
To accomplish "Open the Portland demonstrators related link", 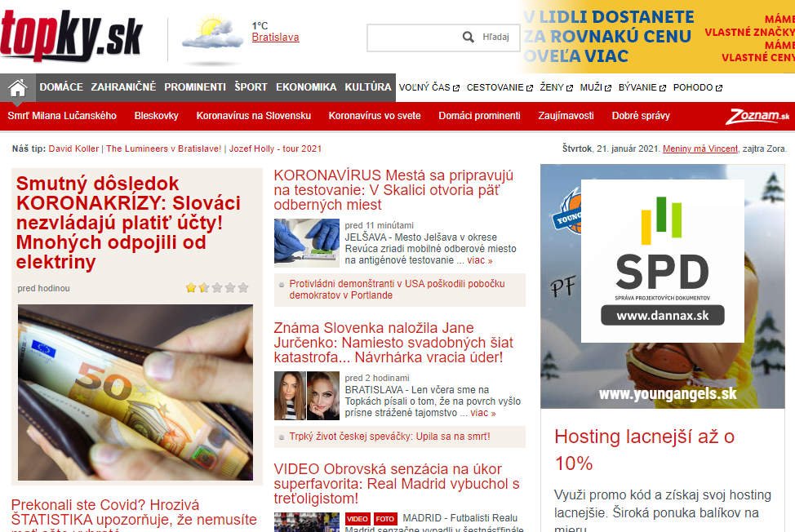I will tap(397, 290).
